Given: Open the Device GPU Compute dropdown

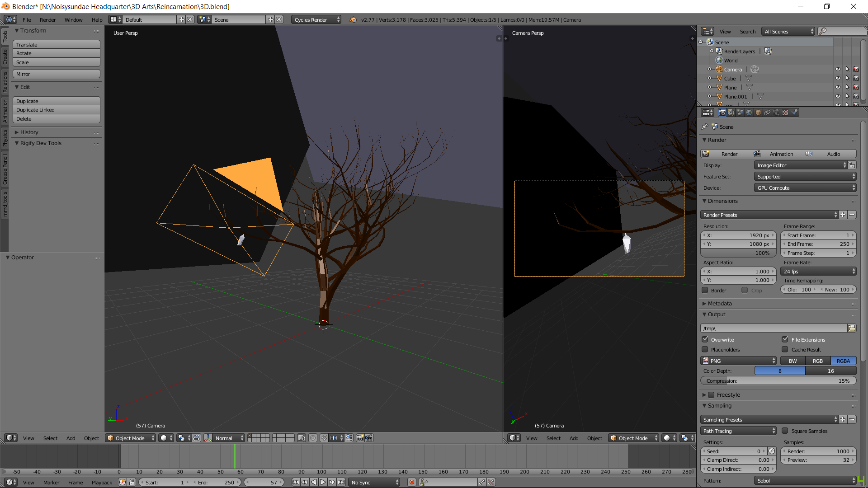Looking at the screenshot, I should (x=805, y=188).
